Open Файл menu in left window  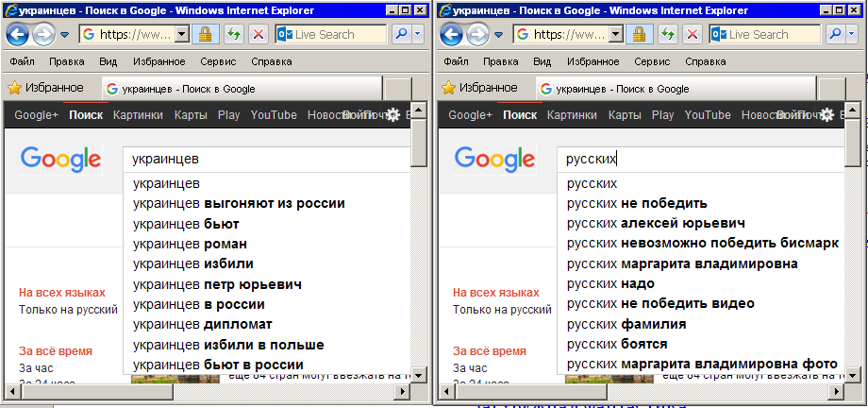click(x=22, y=61)
